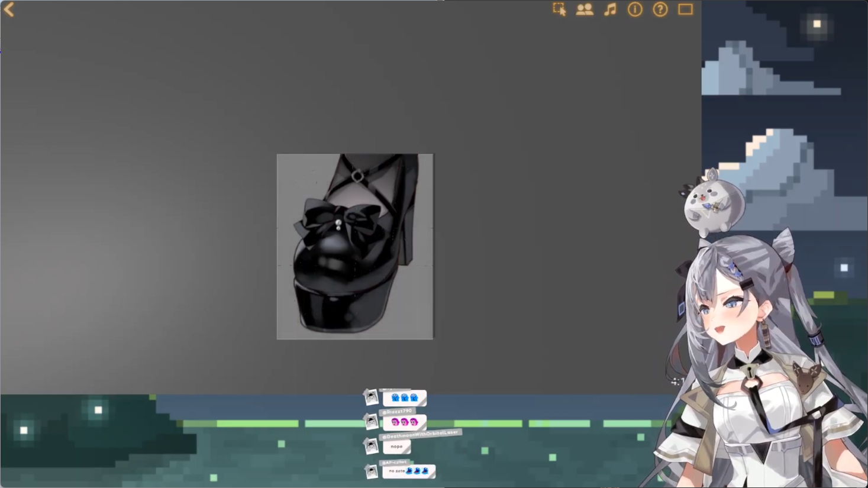Click the @DeathmoonWithOrbitalLaser username label

[420, 435]
